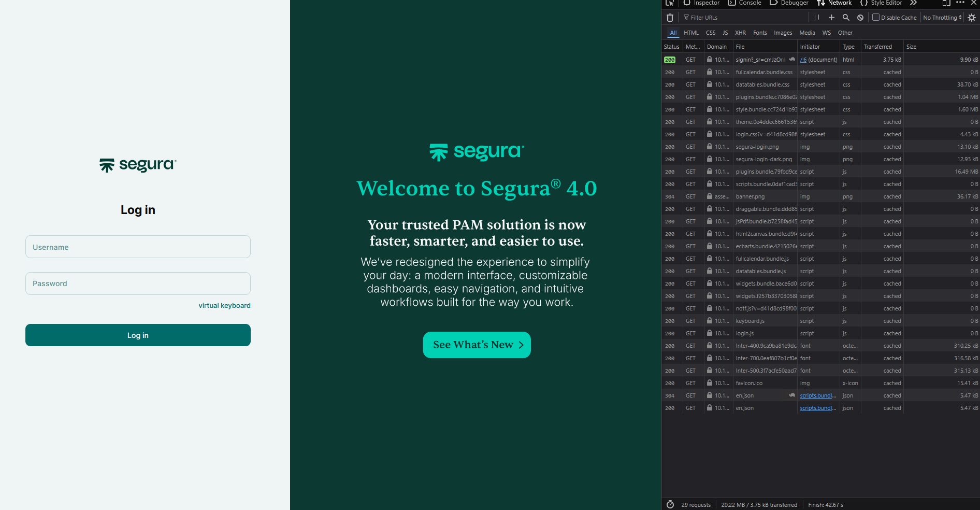Screen dimensions: 980x510
Task: Pause network recording
Action: tap(817, 18)
